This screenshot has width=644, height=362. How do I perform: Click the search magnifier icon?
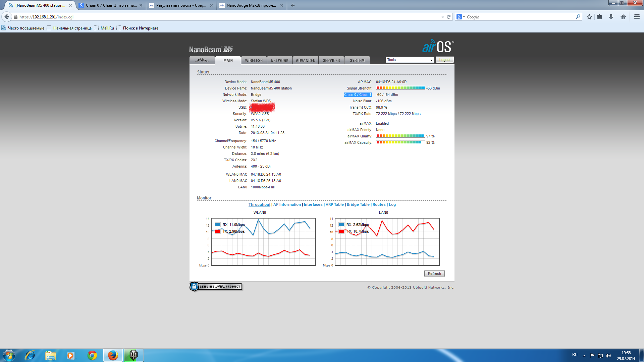pos(578,17)
